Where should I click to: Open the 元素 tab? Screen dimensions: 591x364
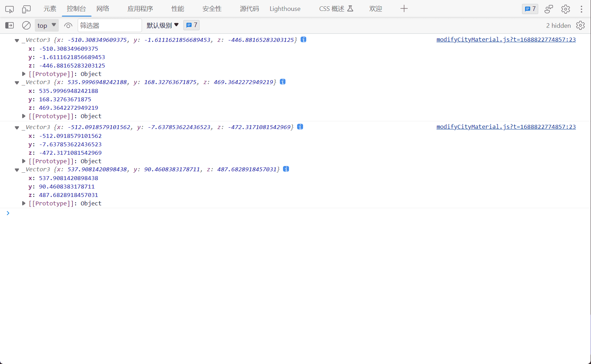coord(50,9)
